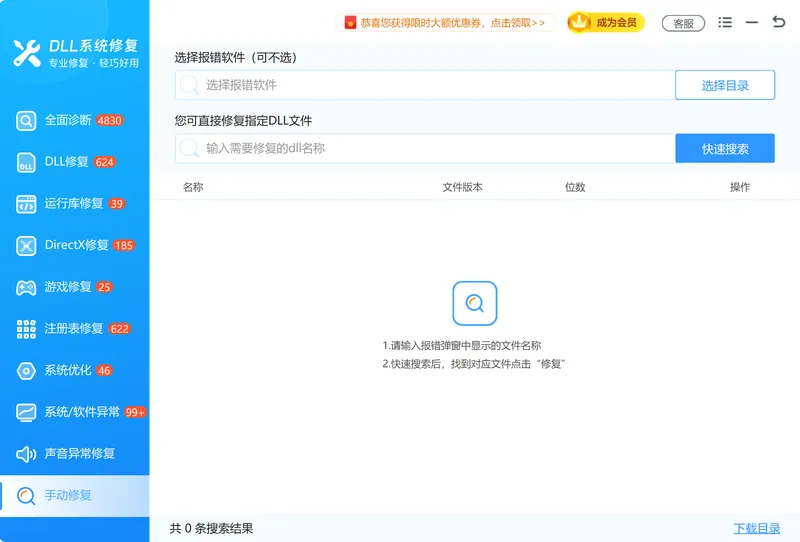
Task: Click the return arrow icon at top right
Action: coord(779,21)
